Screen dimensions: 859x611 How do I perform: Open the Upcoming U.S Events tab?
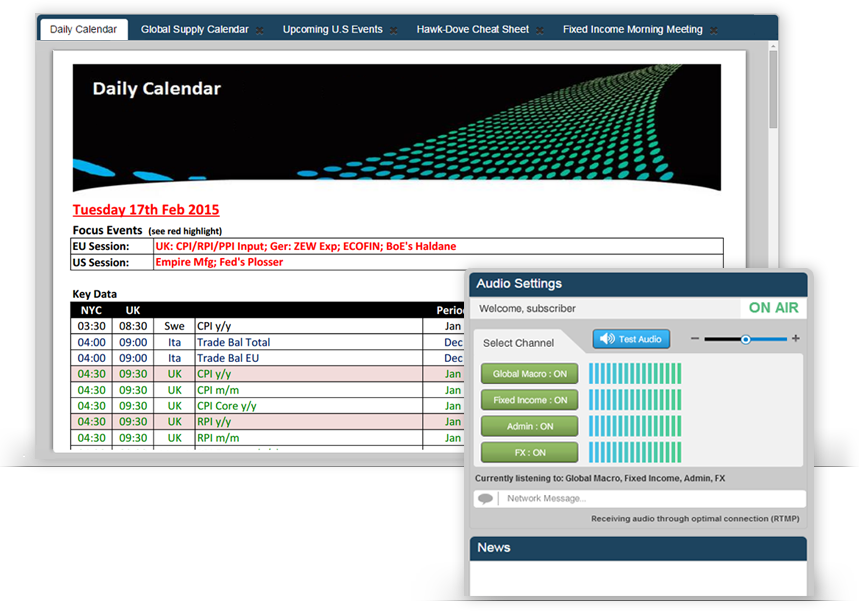point(332,29)
